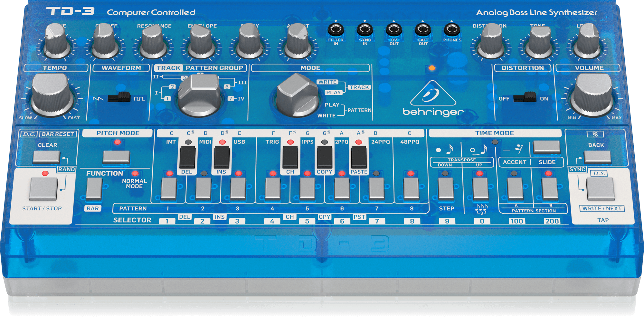Click the Back button
This screenshot has height=317, width=644.
pos(598,157)
